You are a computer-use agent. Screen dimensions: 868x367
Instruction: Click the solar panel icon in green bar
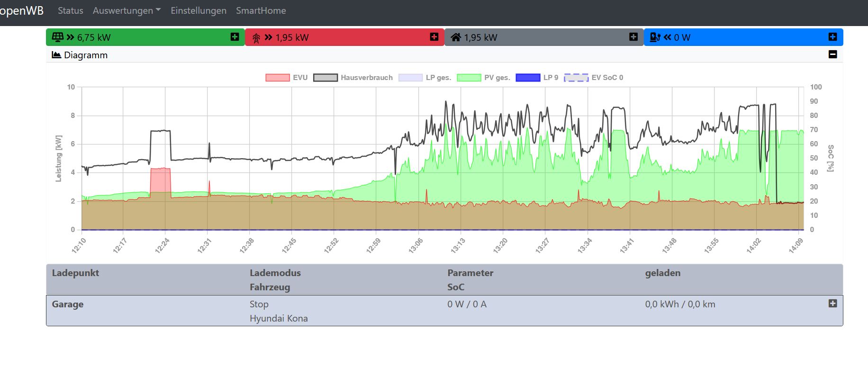[x=57, y=37]
